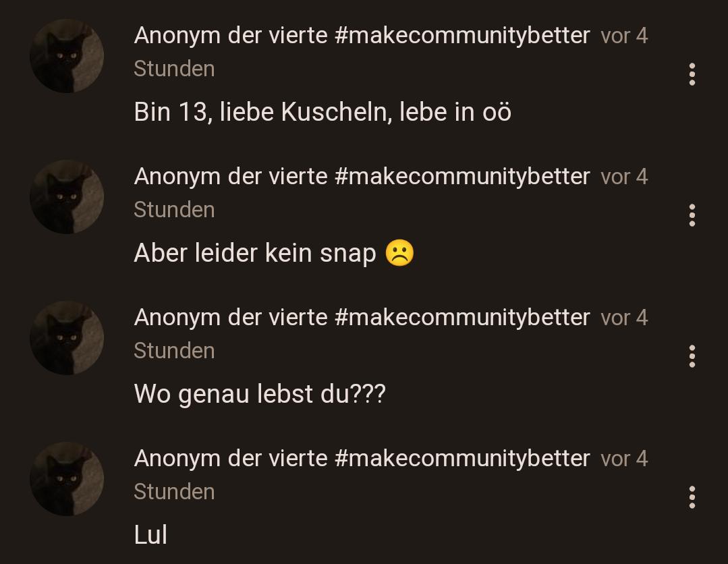
Task: Select the cat avatar beside the "Lul" comment
Action: 67,479
